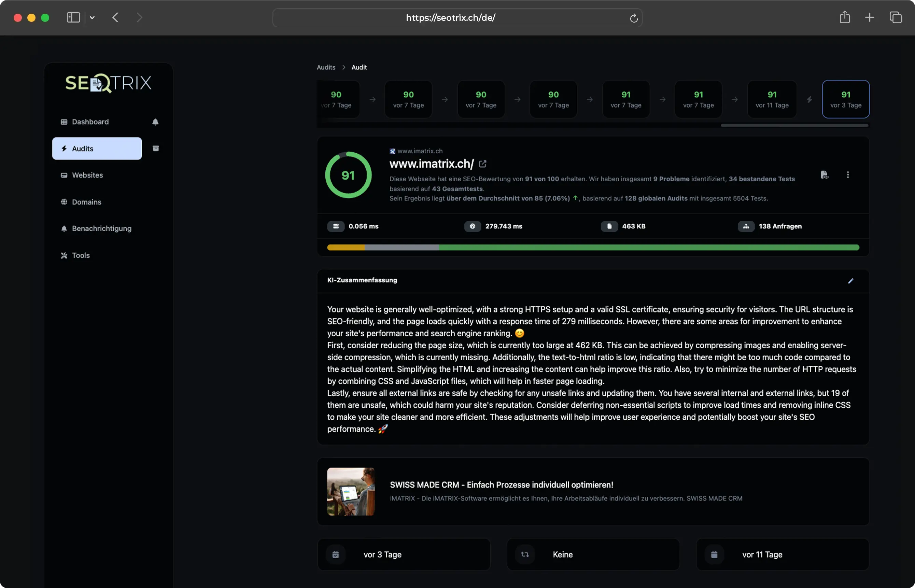Open the Domains section
Screen dimensions: 915x588
click(x=87, y=202)
